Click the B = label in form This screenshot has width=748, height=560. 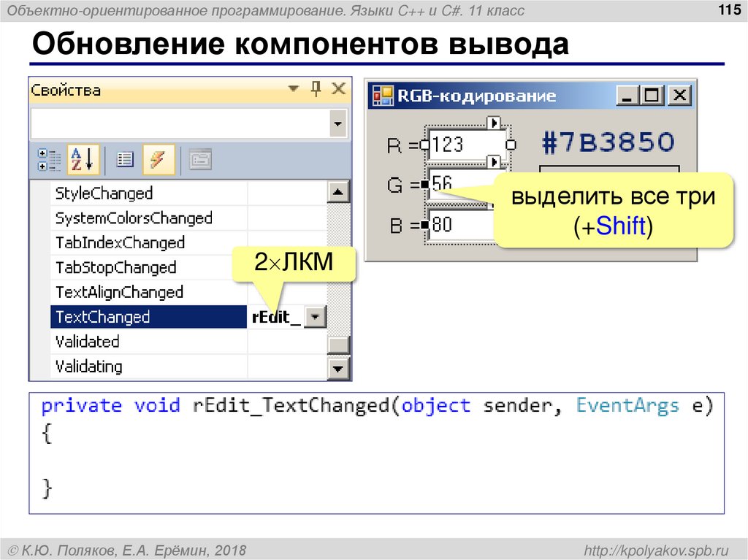click(x=403, y=225)
